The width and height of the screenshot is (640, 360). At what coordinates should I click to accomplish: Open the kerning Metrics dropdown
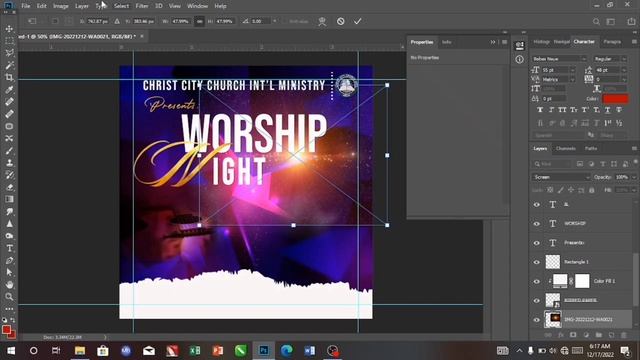573,79
